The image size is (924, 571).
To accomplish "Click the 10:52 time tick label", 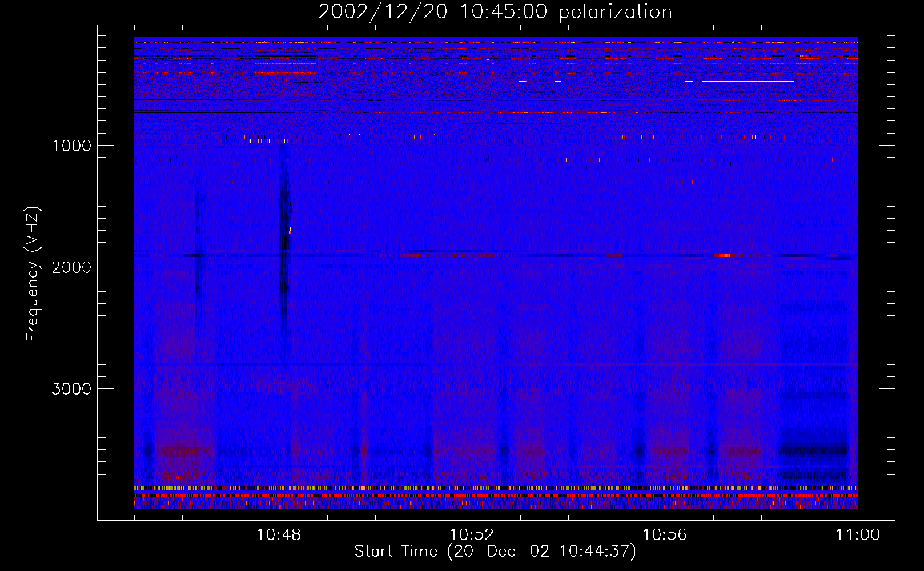I will tap(472, 535).
